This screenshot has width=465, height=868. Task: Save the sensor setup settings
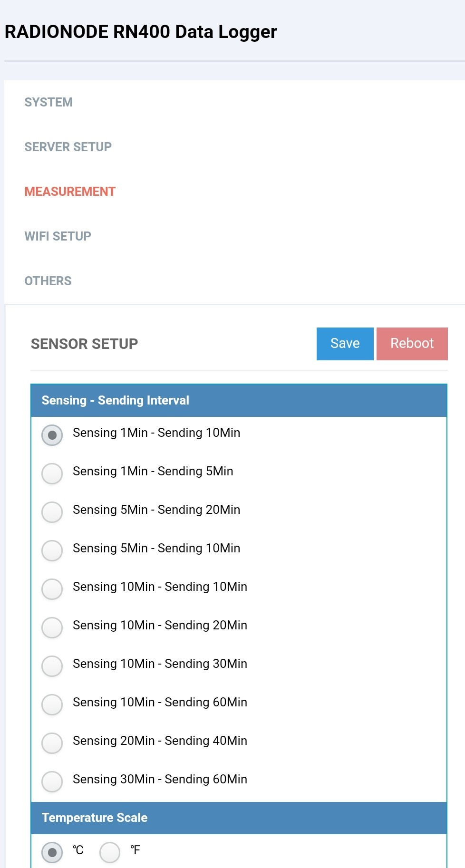pos(345,344)
